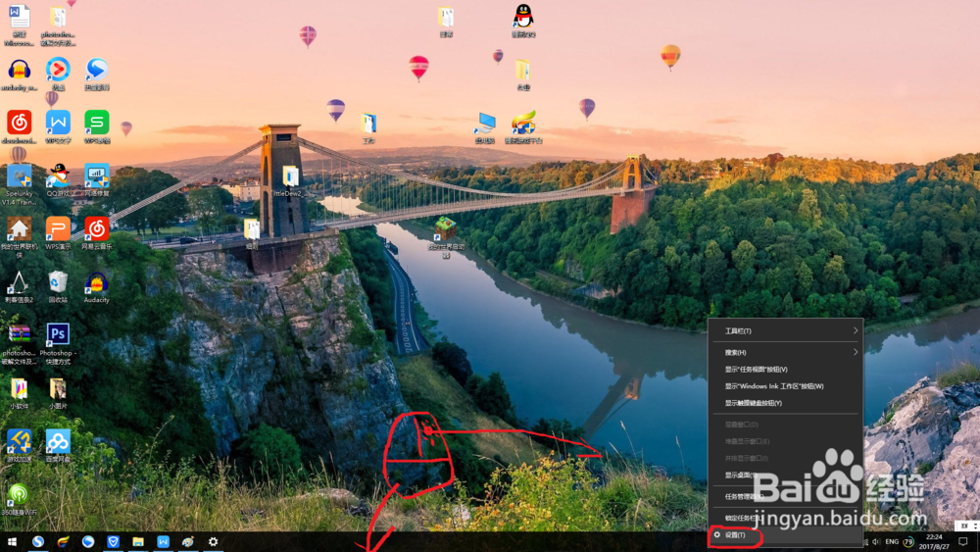
Task: Open the clock showing 22:24 2017/8/27
Action: (x=934, y=541)
